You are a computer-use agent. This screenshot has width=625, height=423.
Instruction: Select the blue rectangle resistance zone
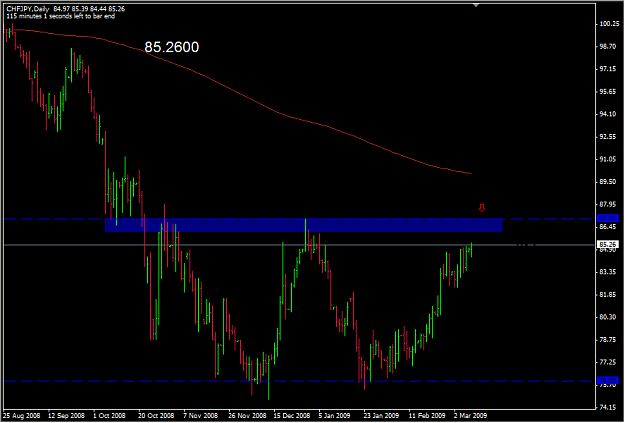point(303,225)
